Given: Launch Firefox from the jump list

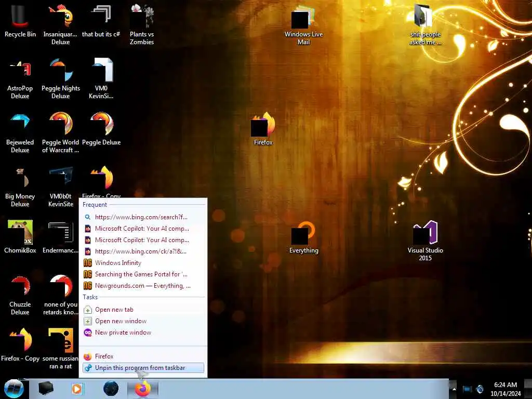Looking at the screenshot, I should 143,356.
